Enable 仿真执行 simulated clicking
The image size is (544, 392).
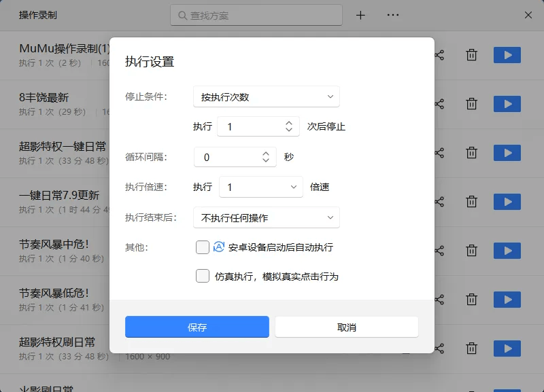click(x=202, y=276)
